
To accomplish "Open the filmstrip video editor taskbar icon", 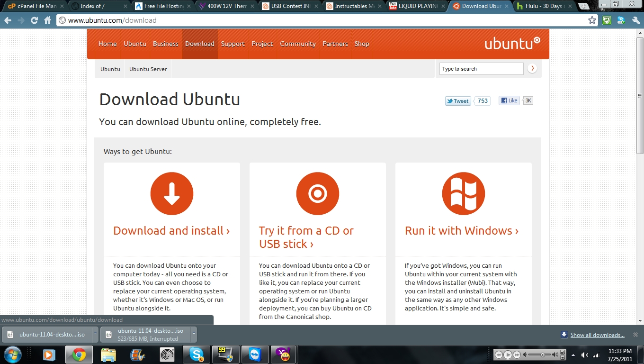I will coord(137,355).
